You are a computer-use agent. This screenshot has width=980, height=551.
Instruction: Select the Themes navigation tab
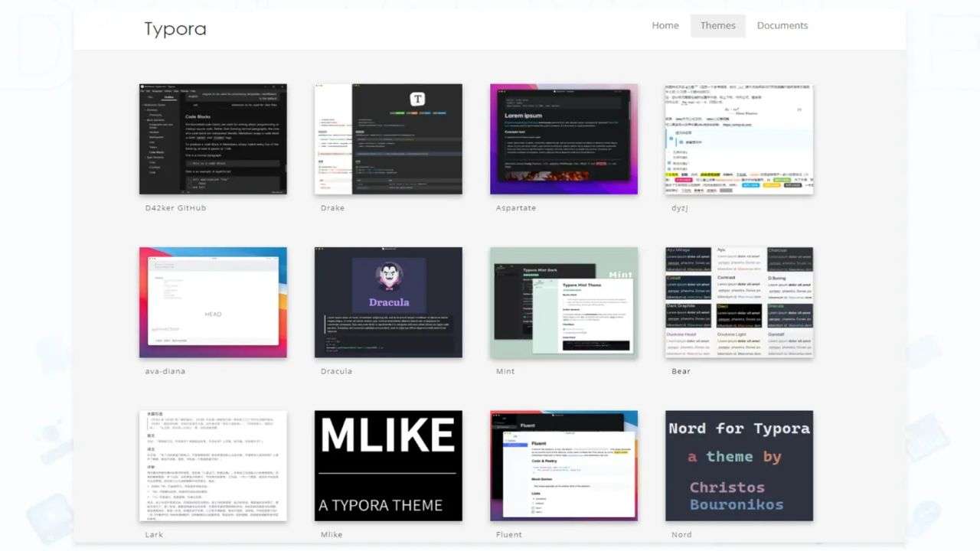(x=717, y=25)
